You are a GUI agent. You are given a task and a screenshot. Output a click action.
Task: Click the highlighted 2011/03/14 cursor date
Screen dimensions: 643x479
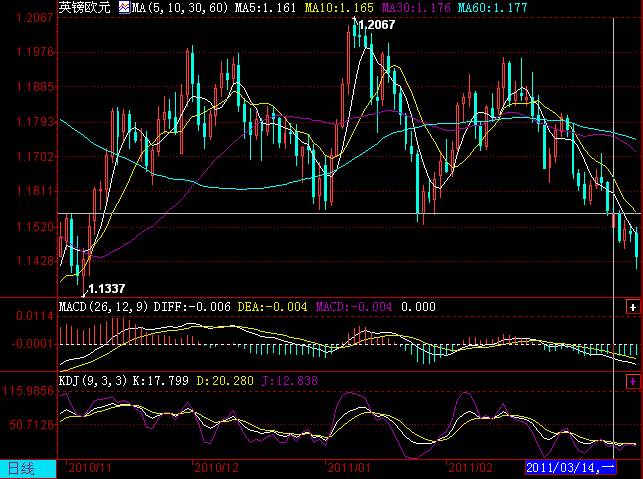tap(571, 468)
